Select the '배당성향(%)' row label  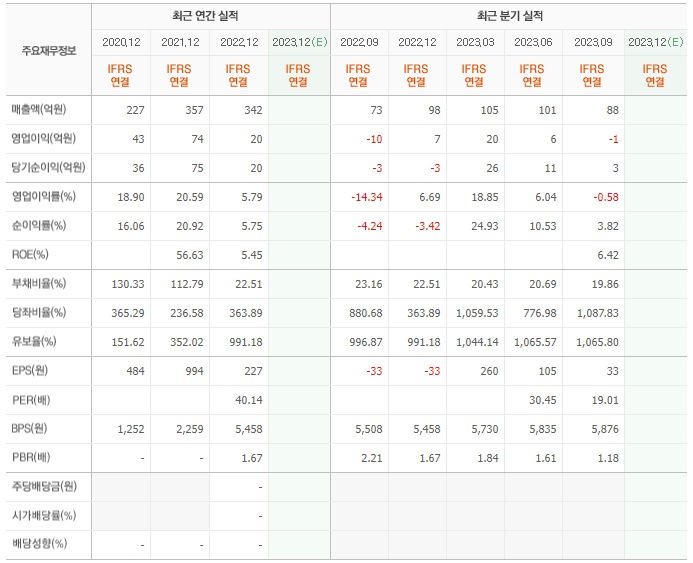point(39,544)
